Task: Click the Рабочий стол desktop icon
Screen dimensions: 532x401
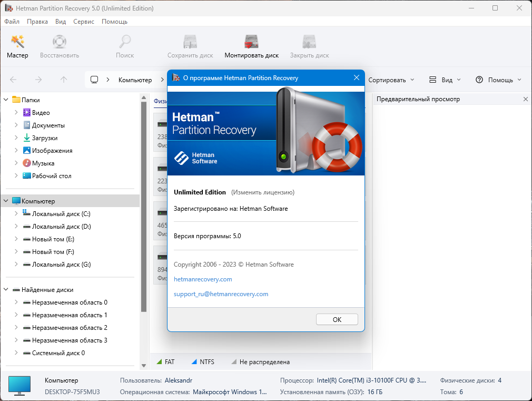Action: tap(27, 175)
